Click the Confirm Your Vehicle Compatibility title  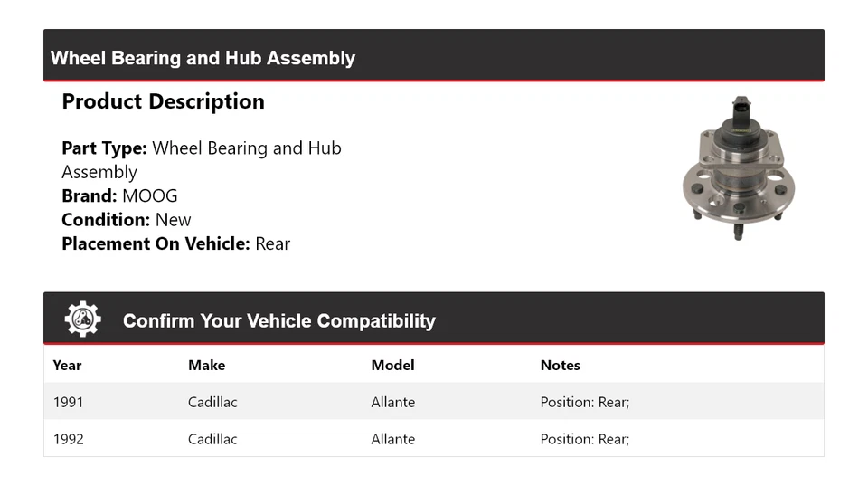click(x=279, y=321)
